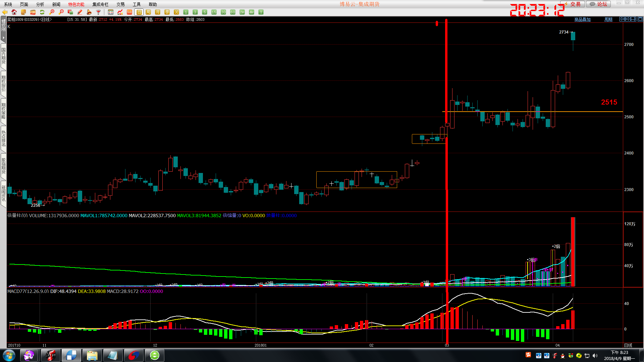Viewport: 644px width, 362px height.
Task: Select the monthly (月) period button
Action: [158, 12]
